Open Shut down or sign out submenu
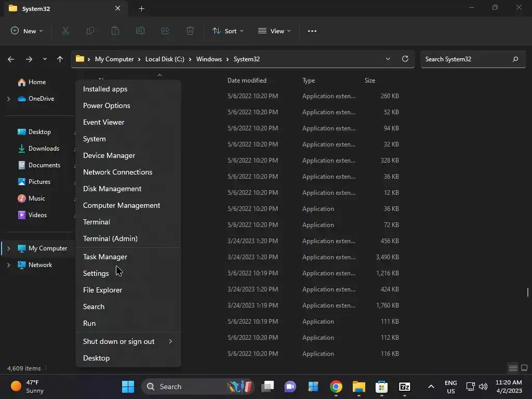 pyautogui.click(x=128, y=341)
